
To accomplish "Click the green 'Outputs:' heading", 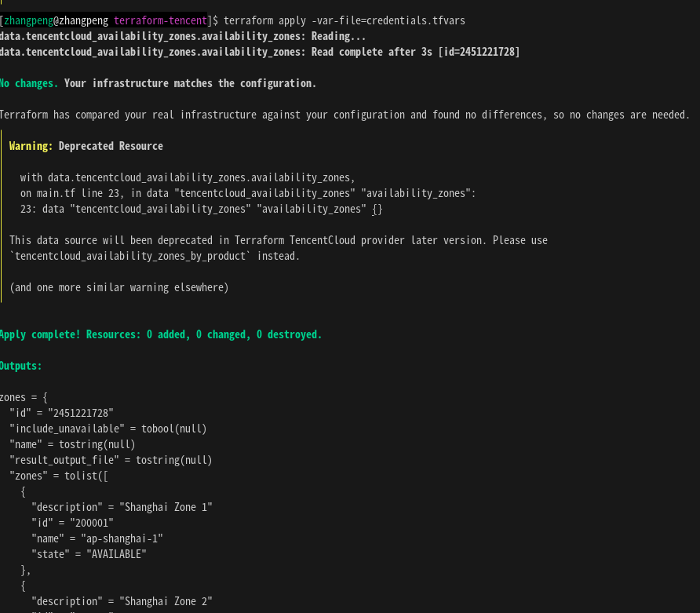I will pos(20,366).
